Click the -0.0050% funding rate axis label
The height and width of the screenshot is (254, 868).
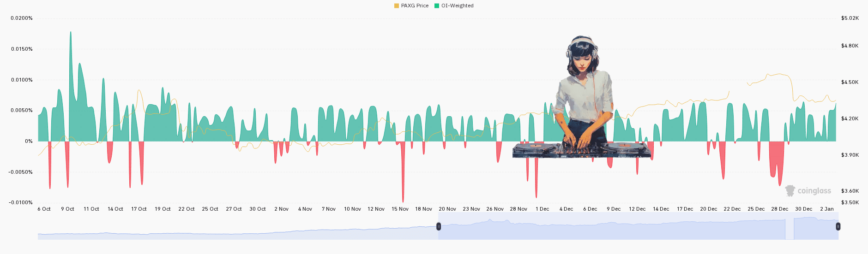[21, 172]
